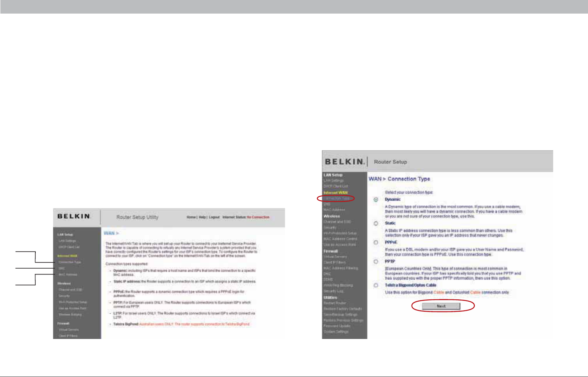Click the blue 'WAN >' page heading

(111, 233)
